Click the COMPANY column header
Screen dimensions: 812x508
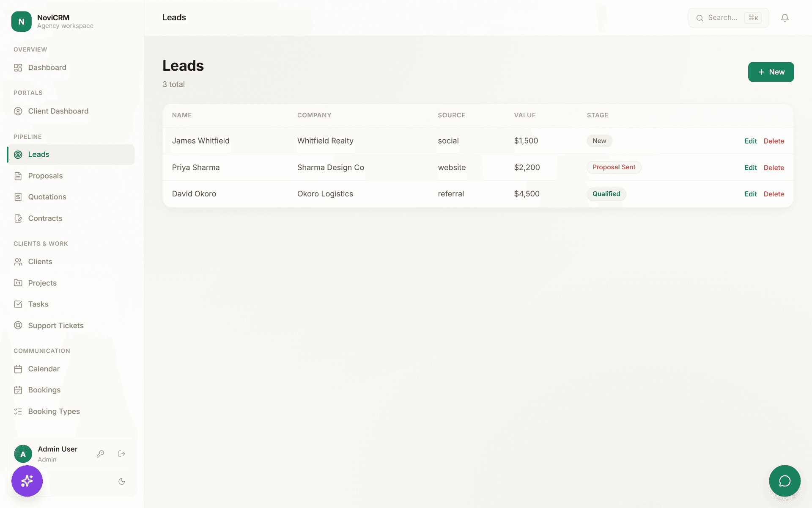(314, 115)
